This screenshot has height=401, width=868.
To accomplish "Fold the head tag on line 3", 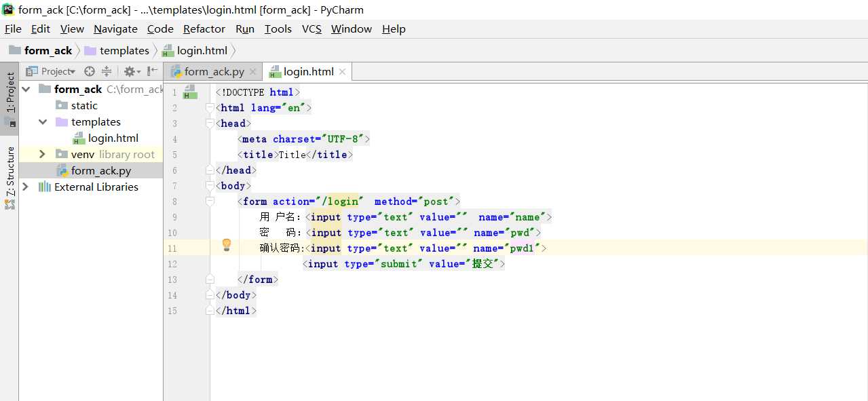I will [210, 123].
